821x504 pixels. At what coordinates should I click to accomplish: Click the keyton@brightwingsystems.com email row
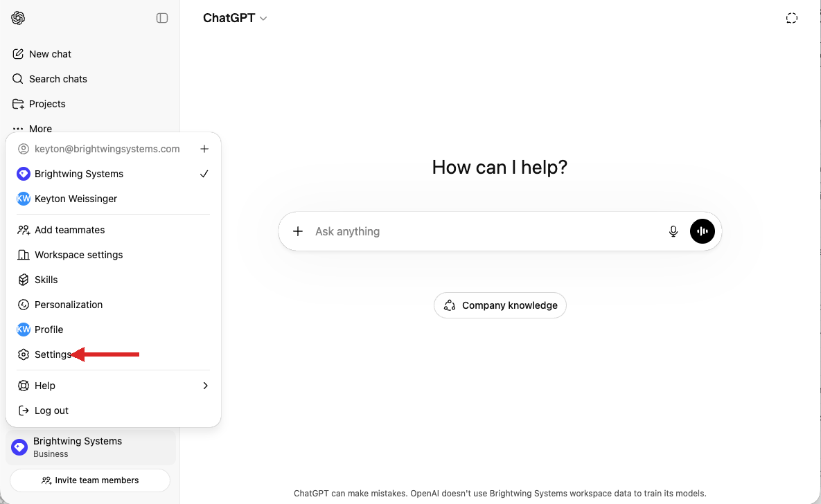click(107, 149)
